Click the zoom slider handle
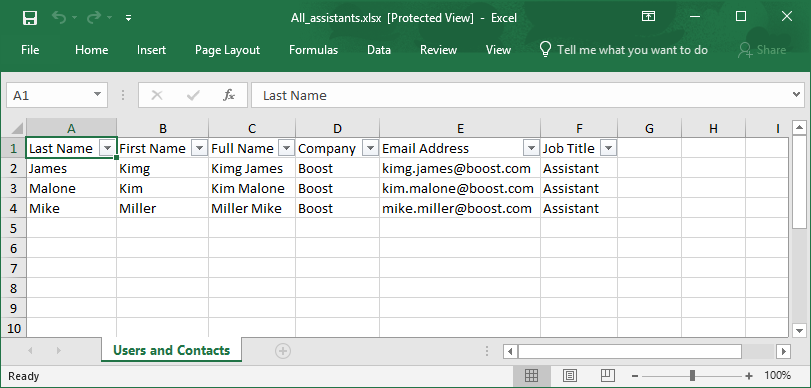Image resolution: width=811 pixels, height=388 pixels. coord(692,376)
